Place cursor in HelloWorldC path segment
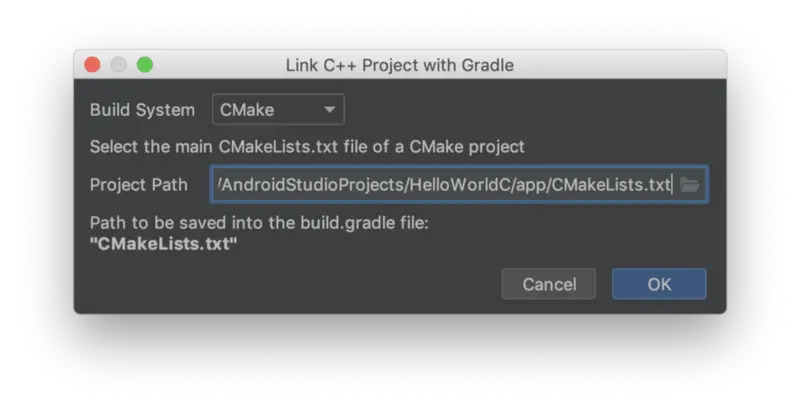 pyautogui.click(x=460, y=185)
